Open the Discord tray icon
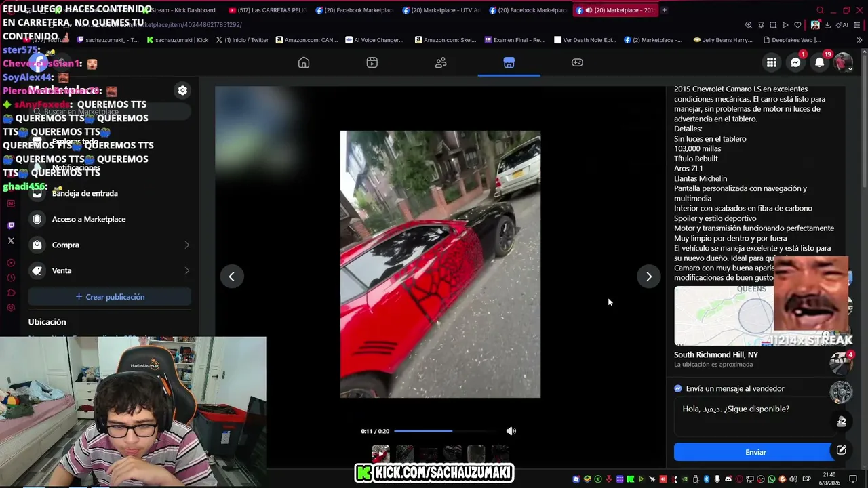868x488 pixels. pyautogui.click(x=728, y=479)
